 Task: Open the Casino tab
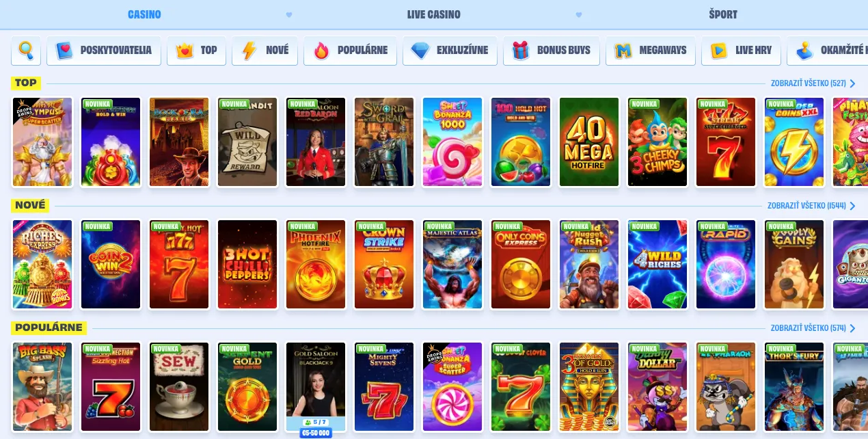[144, 14]
